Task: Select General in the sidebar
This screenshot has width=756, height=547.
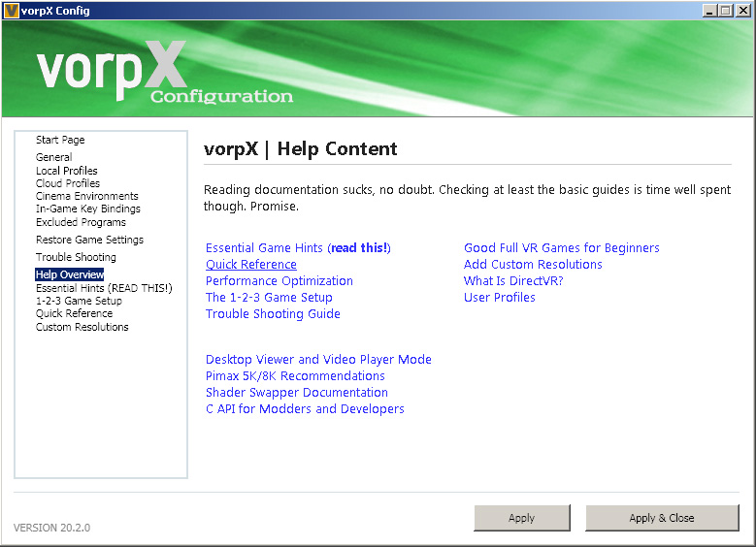Action: point(53,157)
